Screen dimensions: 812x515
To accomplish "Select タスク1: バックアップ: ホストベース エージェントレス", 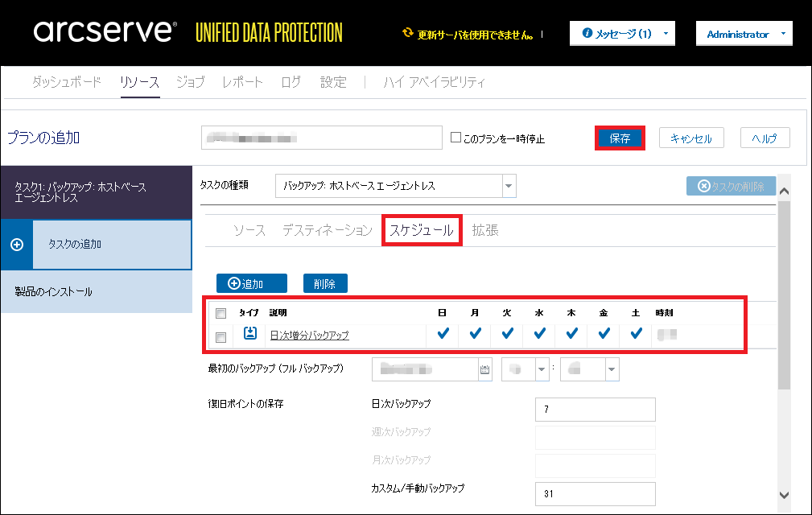I will 97,192.
